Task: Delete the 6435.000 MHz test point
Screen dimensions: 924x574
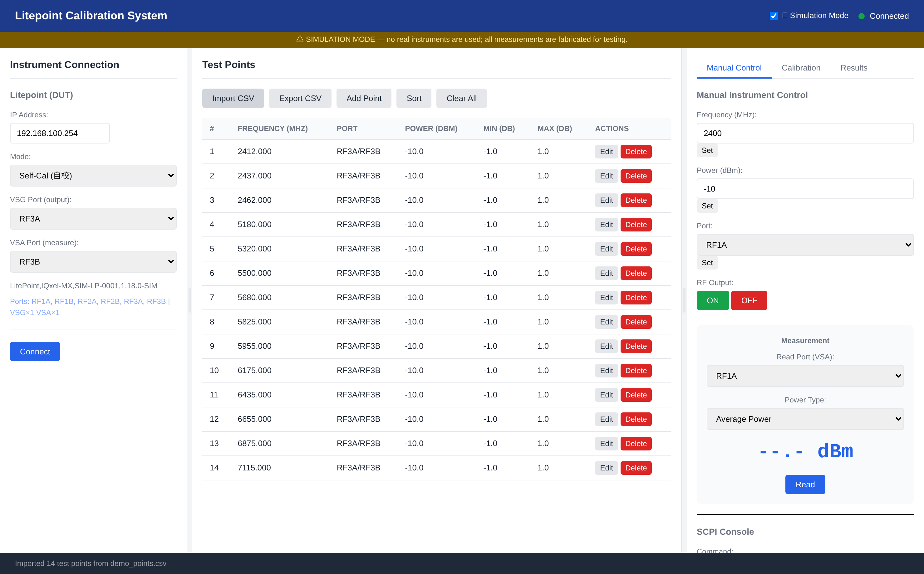Action: 636,394
